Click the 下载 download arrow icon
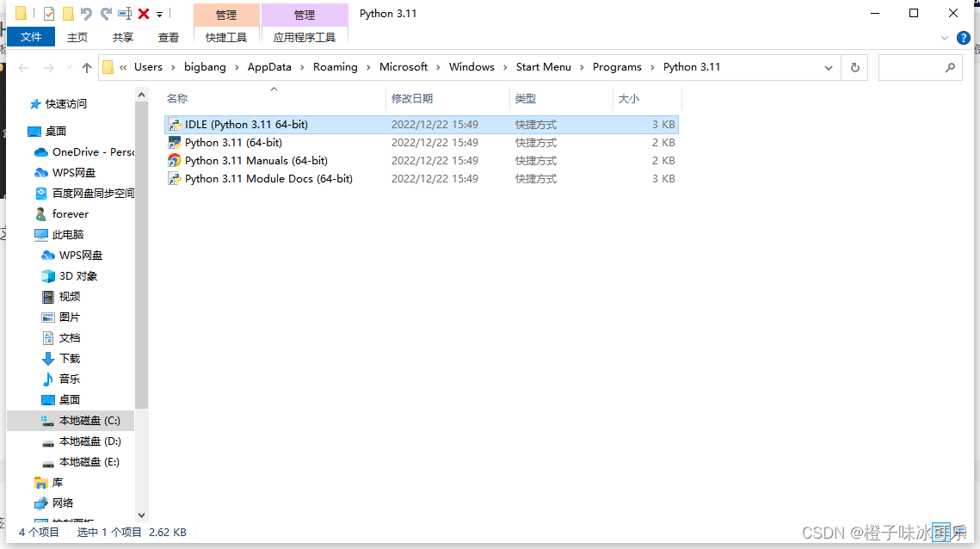This screenshot has width=980, height=549. pyautogui.click(x=48, y=358)
